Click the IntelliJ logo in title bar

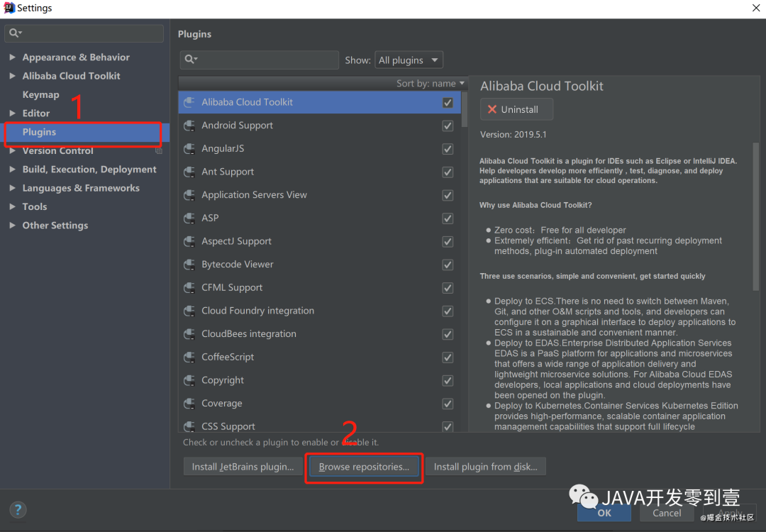coord(9,8)
